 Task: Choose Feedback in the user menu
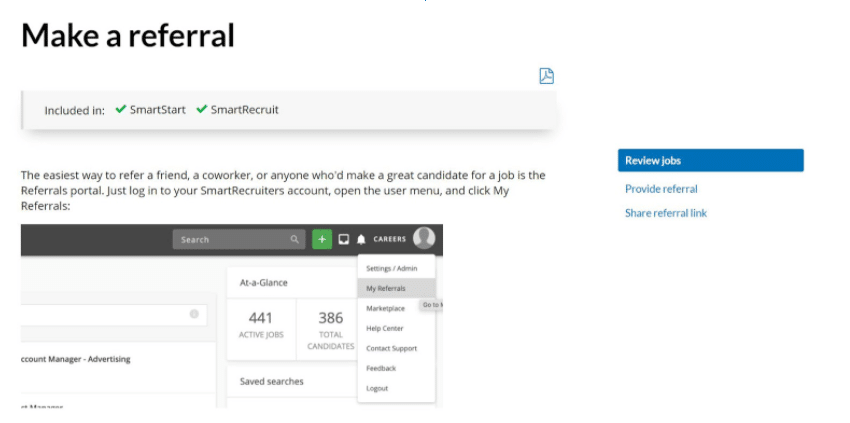381,368
